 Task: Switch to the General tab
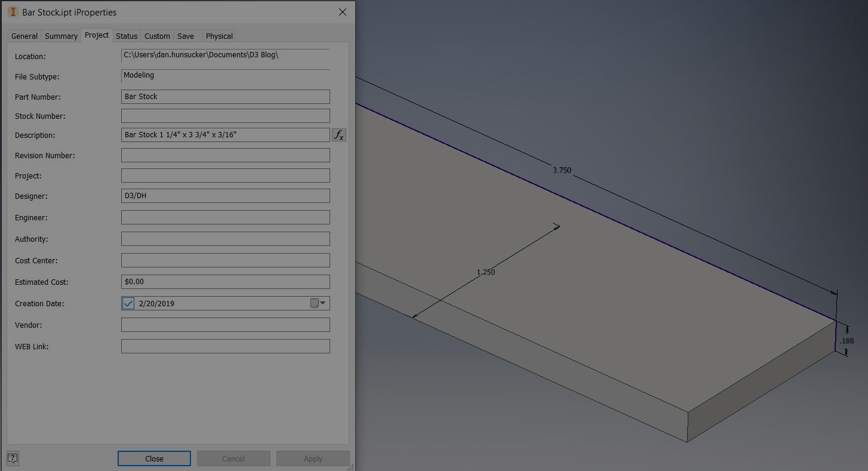24,36
